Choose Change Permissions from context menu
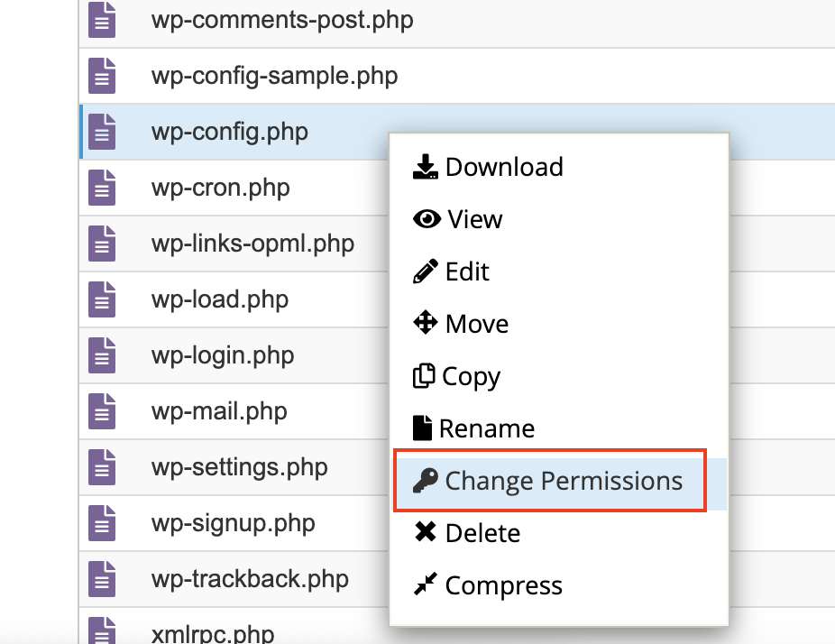 click(x=564, y=481)
